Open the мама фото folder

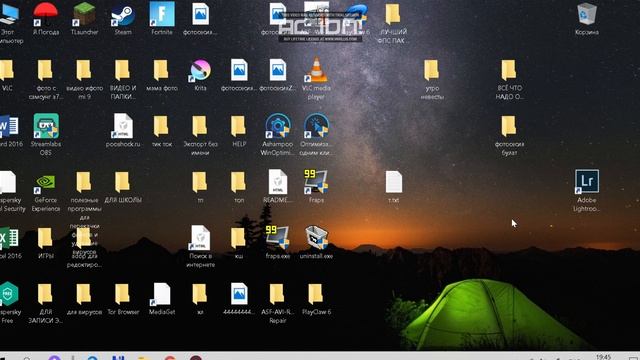162,71
